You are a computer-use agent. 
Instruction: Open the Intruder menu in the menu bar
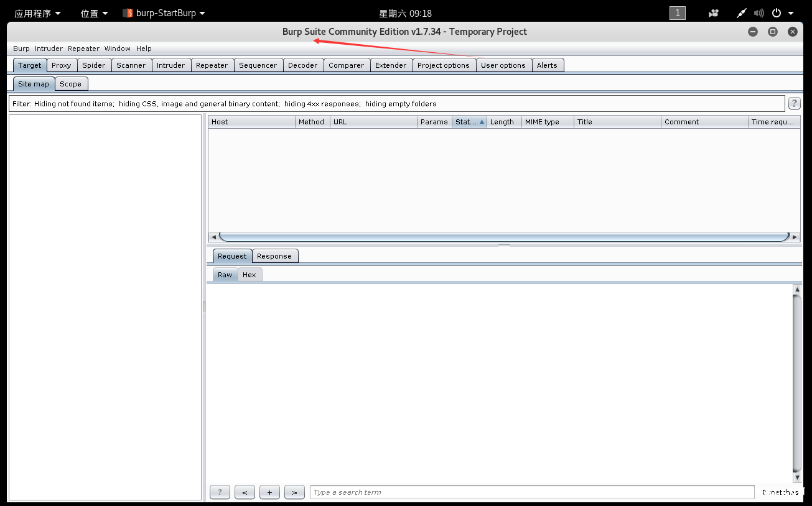point(49,48)
